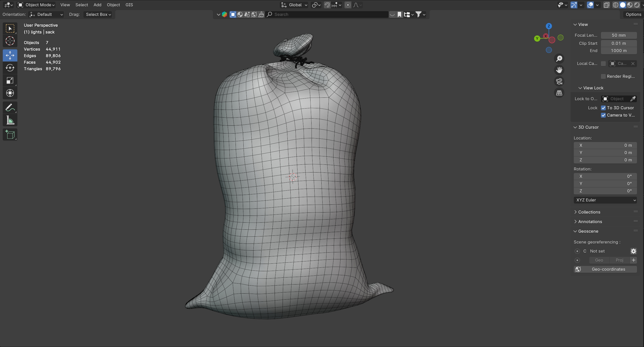Choose the Annotate pencil tool
The height and width of the screenshot is (347, 644).
10,108
